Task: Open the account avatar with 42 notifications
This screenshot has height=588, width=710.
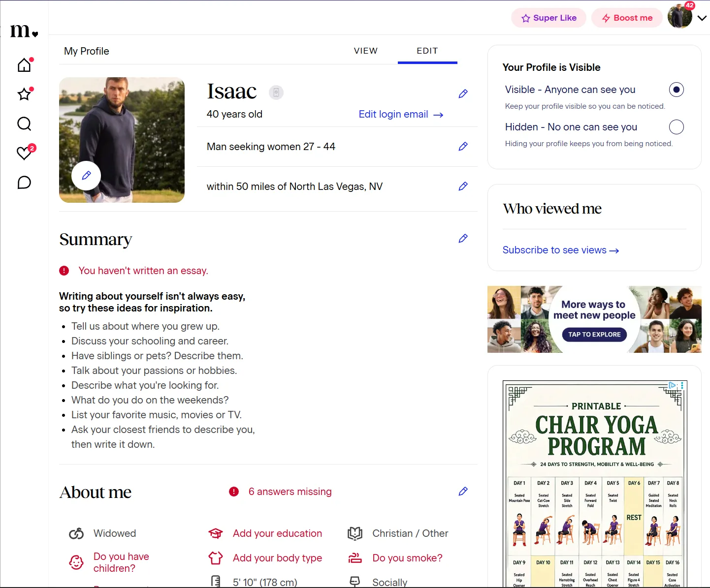Action: click(680, 16)
